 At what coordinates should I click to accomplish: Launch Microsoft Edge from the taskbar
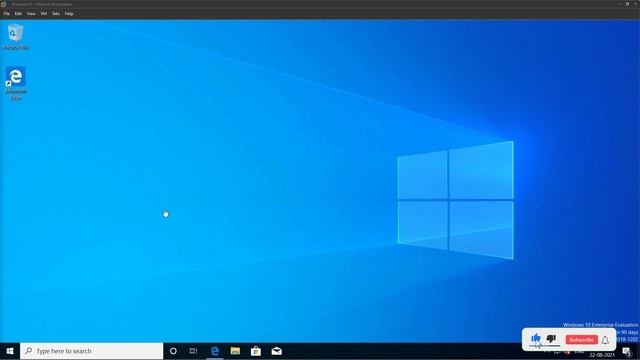pos(214,351)
